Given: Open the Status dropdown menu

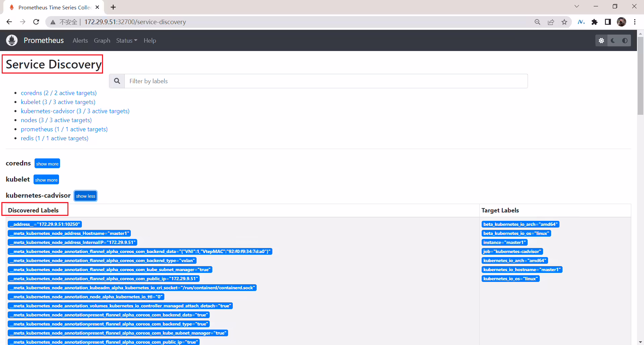Looking at the screenshot, I should [127, 40].
